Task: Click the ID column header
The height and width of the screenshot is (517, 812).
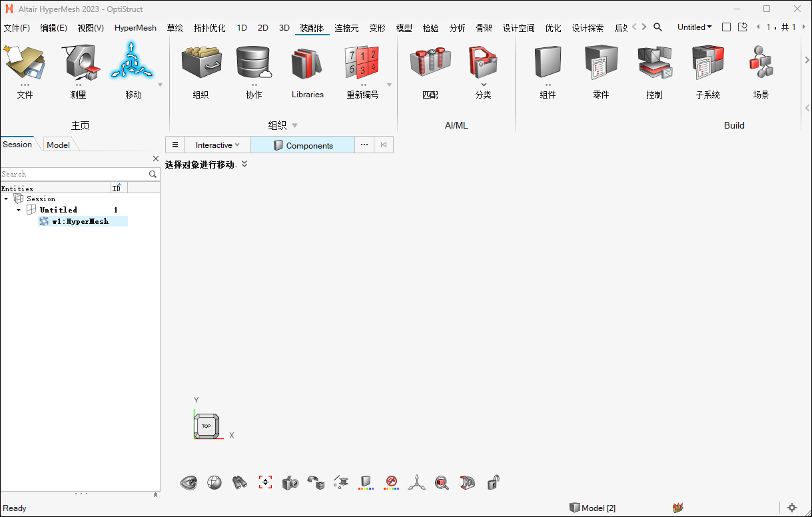Action: pos(119,188)
